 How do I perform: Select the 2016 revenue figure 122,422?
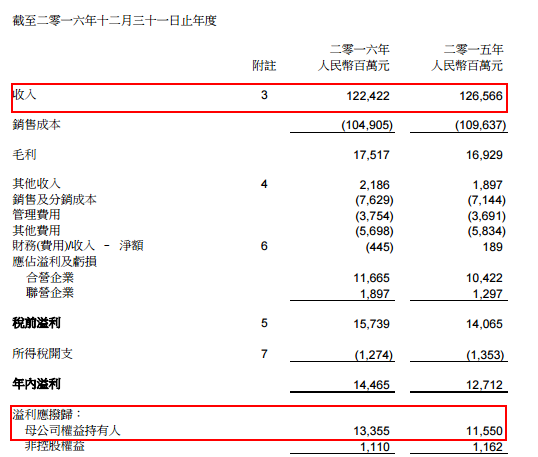coord(368,96)
